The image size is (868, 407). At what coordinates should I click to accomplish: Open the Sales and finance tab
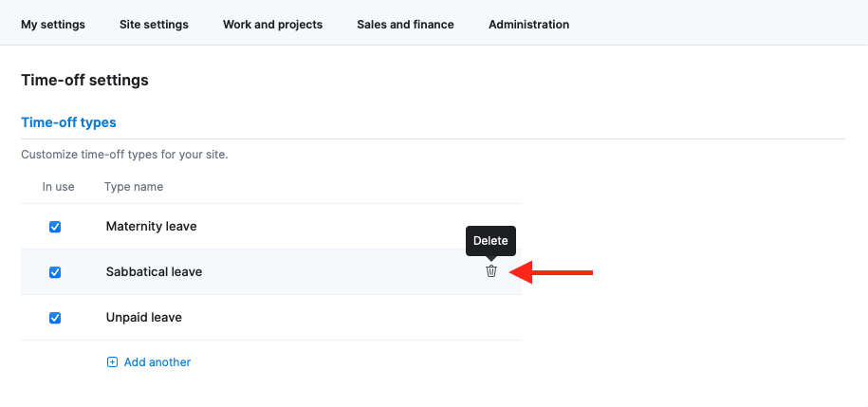[x=405, y=25]
